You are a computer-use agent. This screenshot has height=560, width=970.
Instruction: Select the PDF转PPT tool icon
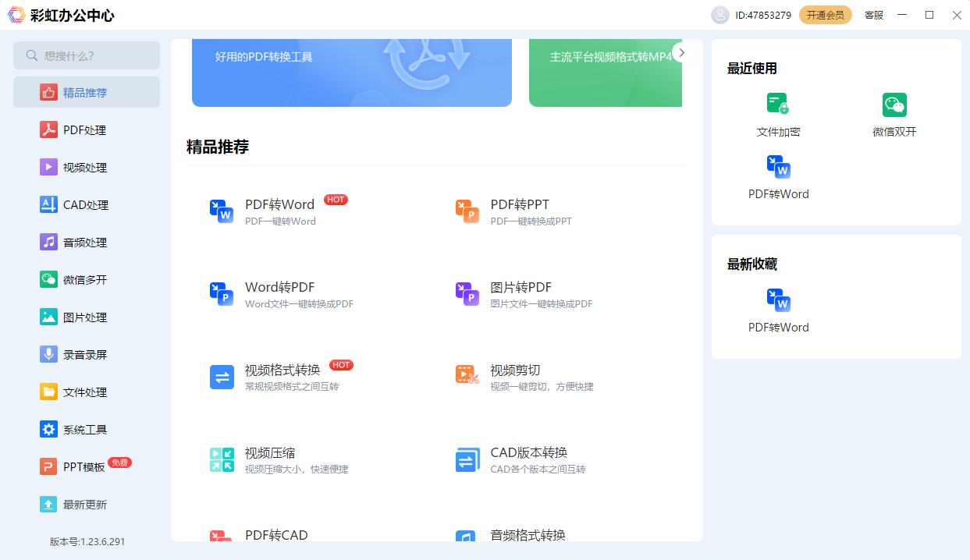click(467, 211)
